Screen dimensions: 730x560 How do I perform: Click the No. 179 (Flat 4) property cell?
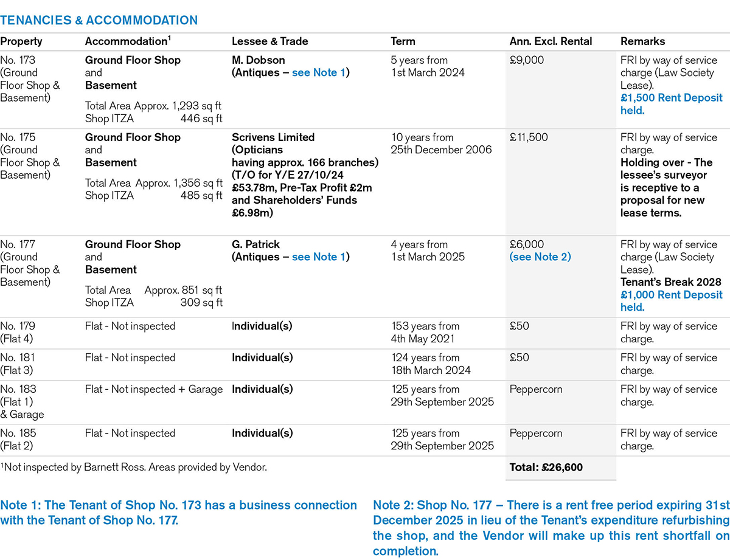[x=18, y=333]
